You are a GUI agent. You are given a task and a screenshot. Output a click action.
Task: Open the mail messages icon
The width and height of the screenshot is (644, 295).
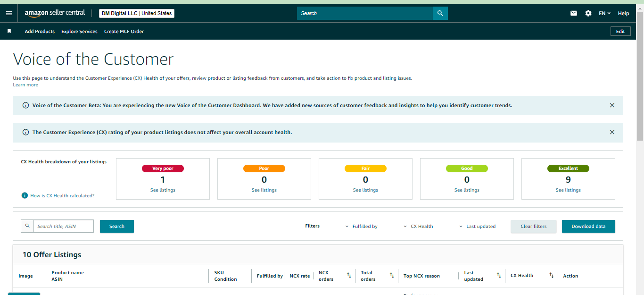tap(574, 13)
